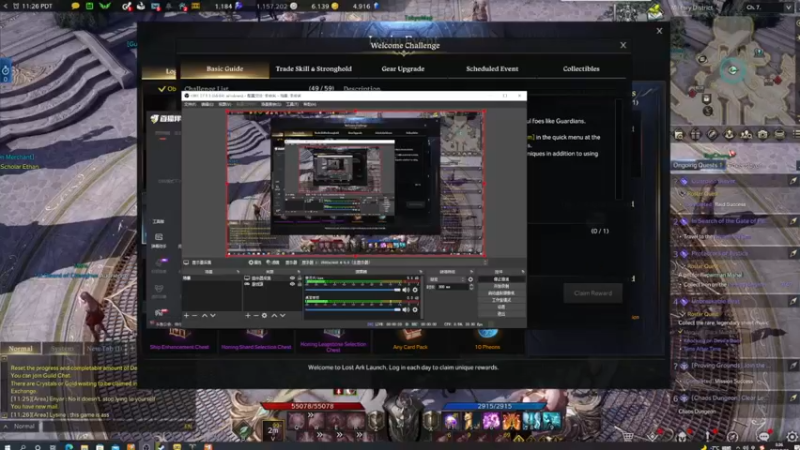Viewport: 800px width, 450px height.
Task: Mute the first OBS audio mixer track
Action: (x=406, y=290)
